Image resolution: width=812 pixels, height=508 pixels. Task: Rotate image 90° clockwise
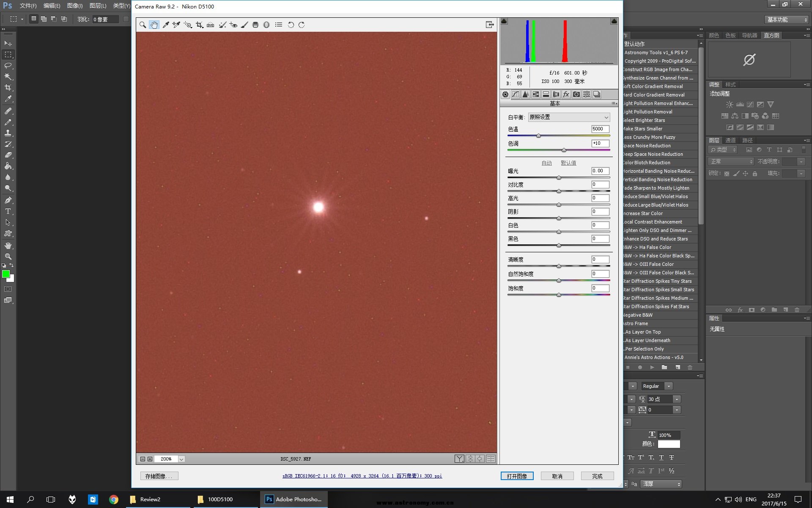click(302, 25)
